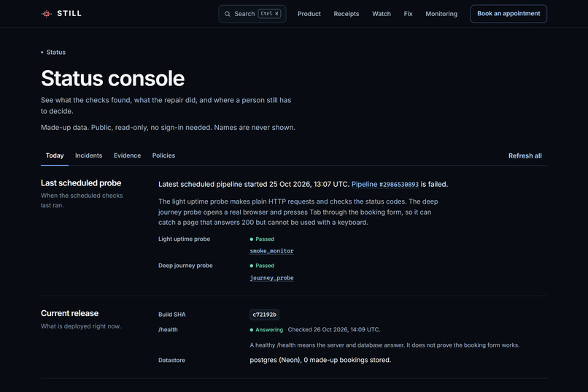This screenshot has width=588, height=392.
Task: Open Pipeline #2986530893 link
Action: point(384,185)
